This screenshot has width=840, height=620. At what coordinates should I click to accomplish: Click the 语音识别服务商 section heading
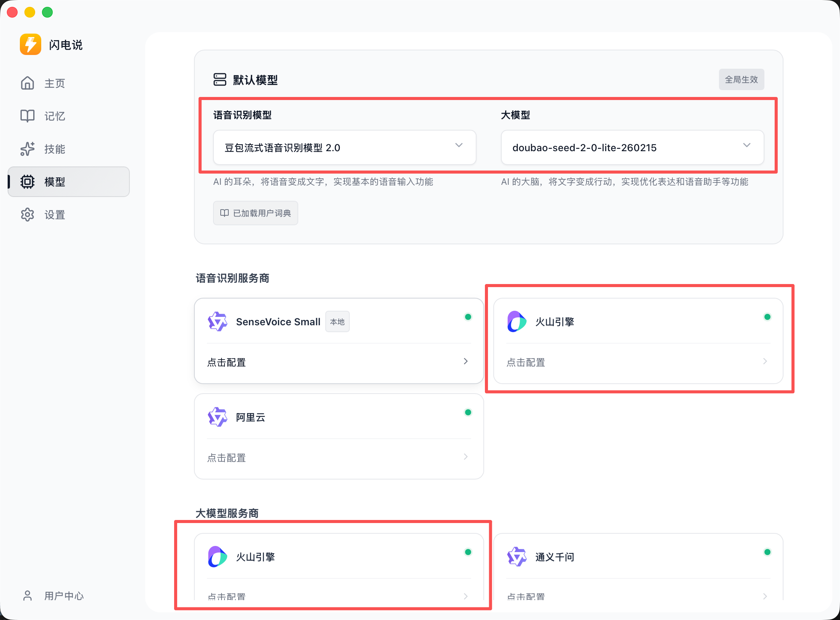click(233, 278)
